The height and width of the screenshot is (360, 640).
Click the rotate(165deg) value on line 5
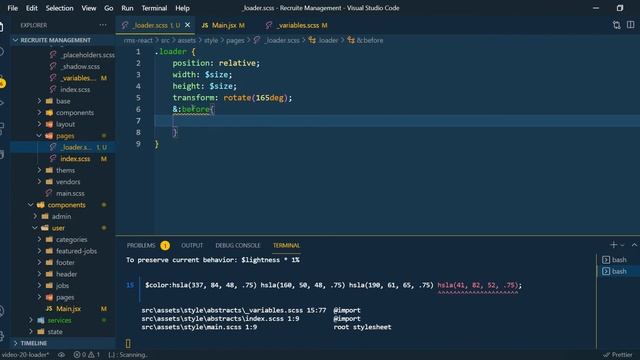point(256,98)
